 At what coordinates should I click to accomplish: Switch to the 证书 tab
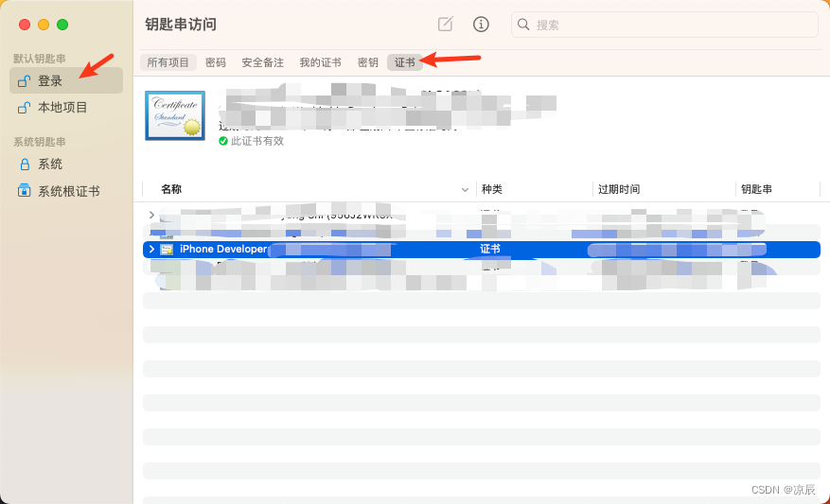pos(405,62)
